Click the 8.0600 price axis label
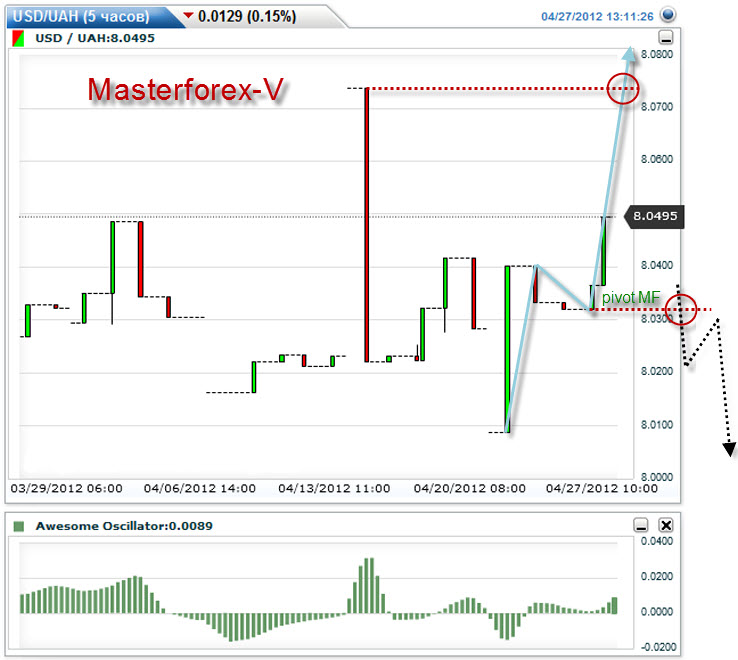Image resolution: width=738 pixels, height=660 pixels. [657, 159]
